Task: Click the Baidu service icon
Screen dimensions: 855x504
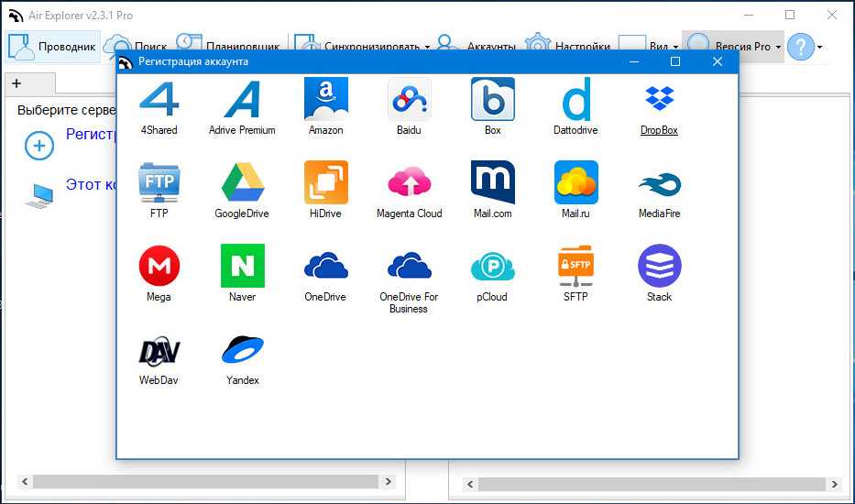Action: 409,100
